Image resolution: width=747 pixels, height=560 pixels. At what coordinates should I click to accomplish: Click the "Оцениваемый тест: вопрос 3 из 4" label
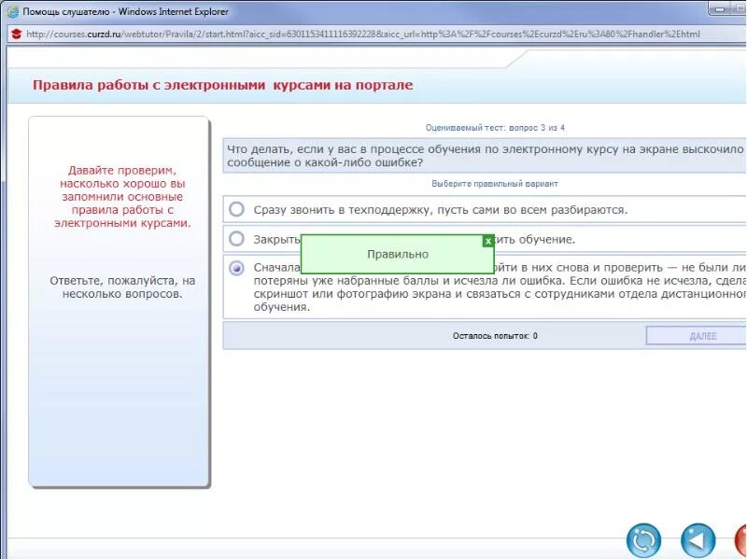(495, 128)
